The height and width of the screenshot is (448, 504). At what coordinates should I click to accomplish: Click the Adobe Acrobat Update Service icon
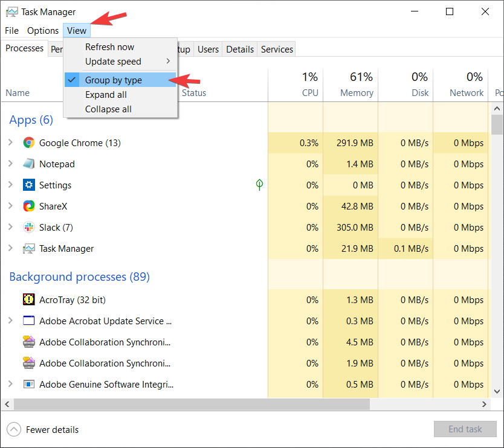coord(28,321)
